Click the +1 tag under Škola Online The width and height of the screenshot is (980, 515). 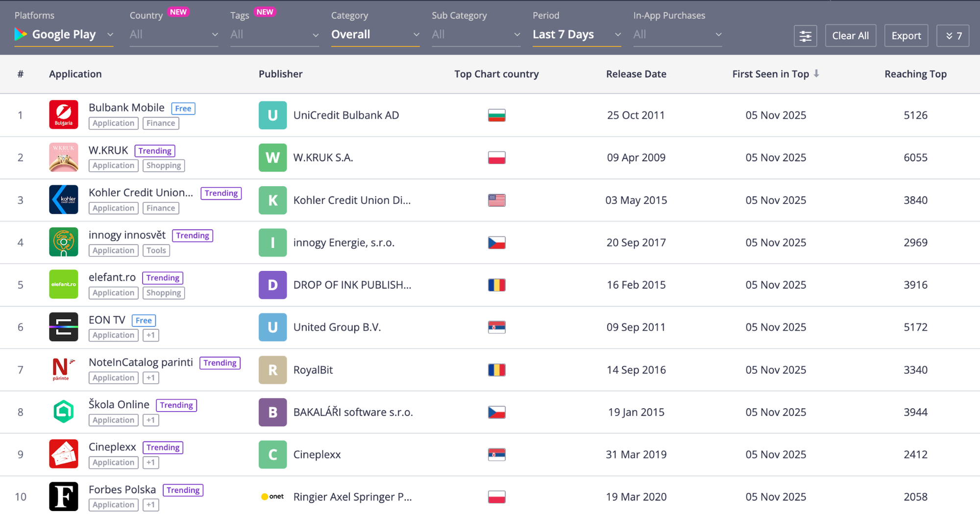[150, 420]
